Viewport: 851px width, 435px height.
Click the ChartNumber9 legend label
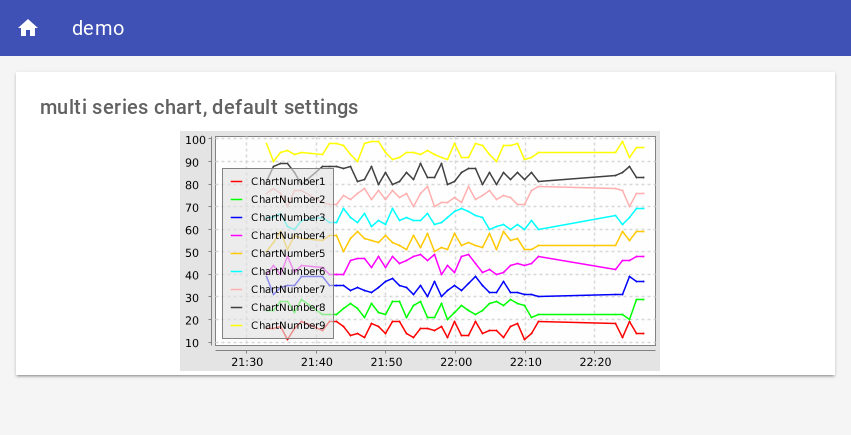click(288, 325)
